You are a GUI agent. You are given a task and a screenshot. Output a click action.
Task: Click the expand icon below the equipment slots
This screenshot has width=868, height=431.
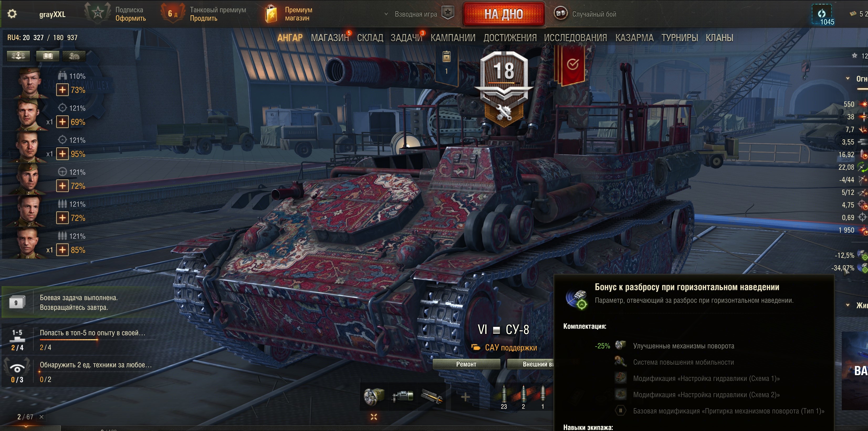click(374, 417)
